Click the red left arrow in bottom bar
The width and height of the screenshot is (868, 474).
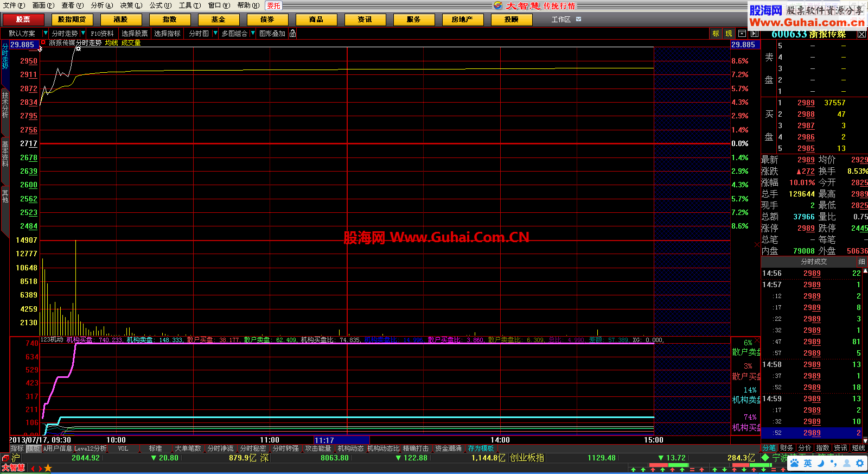(33, 468)
